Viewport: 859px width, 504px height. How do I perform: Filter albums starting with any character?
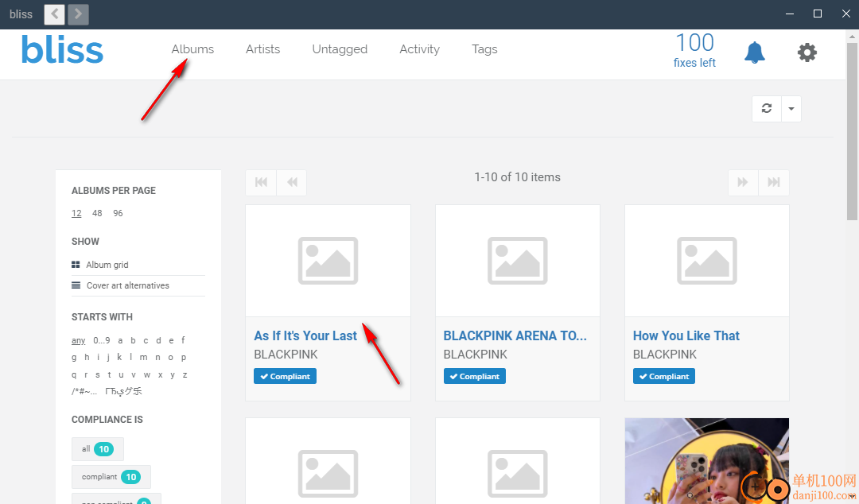pyautogui.click(x=78, y=340)
